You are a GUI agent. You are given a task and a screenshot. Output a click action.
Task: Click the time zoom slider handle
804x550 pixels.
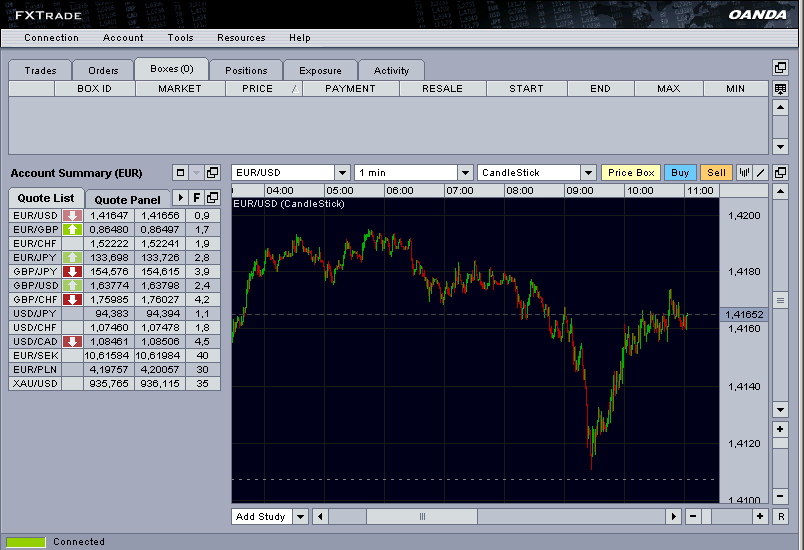pos(707,516)
